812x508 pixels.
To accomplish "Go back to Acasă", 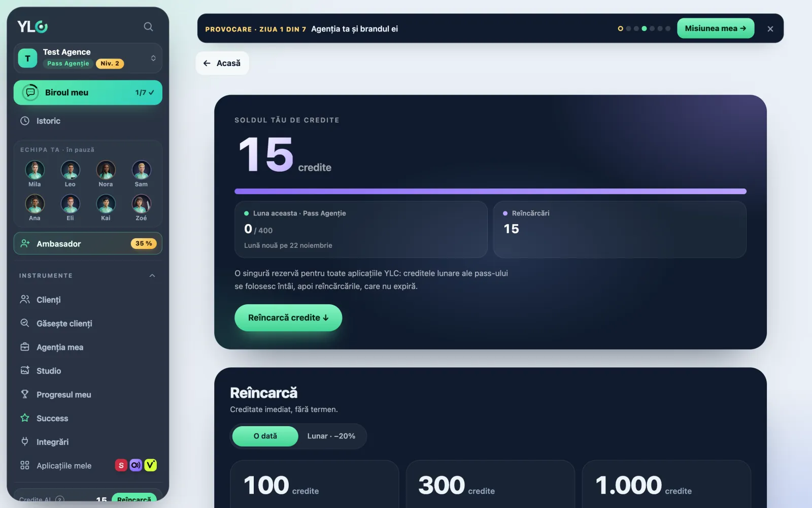I will (x=222, y=63).
